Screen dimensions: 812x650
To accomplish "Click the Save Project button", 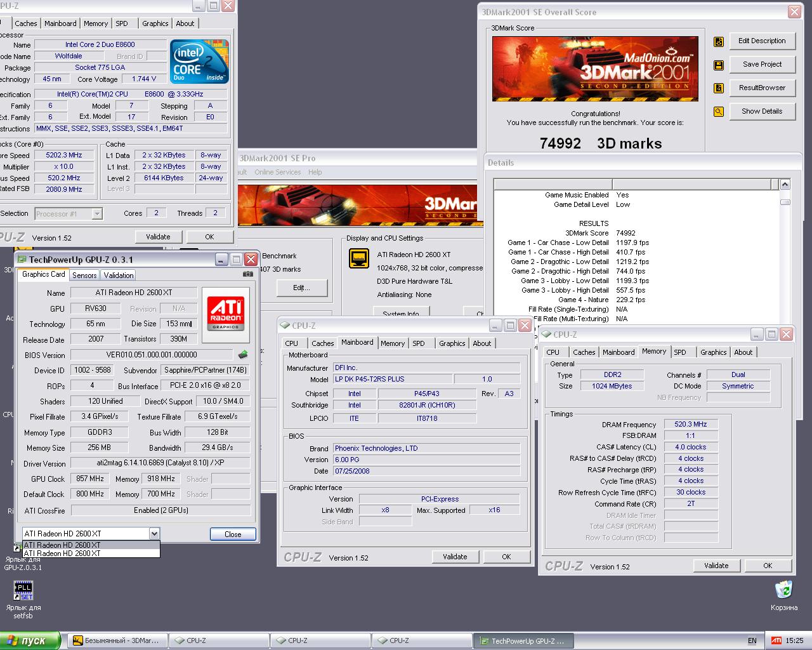I will tap(762, 64).
